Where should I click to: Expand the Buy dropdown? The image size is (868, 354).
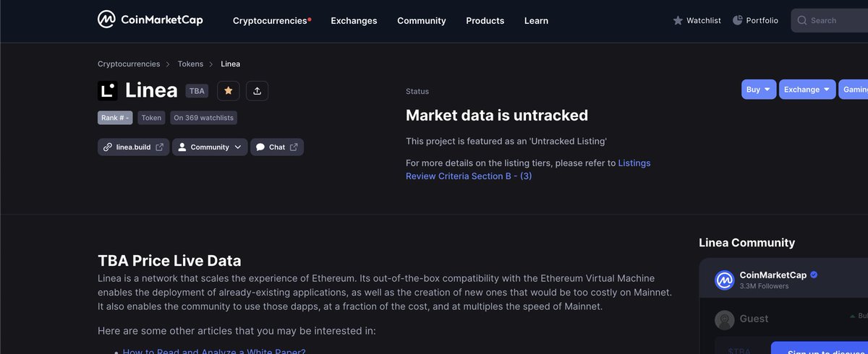click(759, 90)
